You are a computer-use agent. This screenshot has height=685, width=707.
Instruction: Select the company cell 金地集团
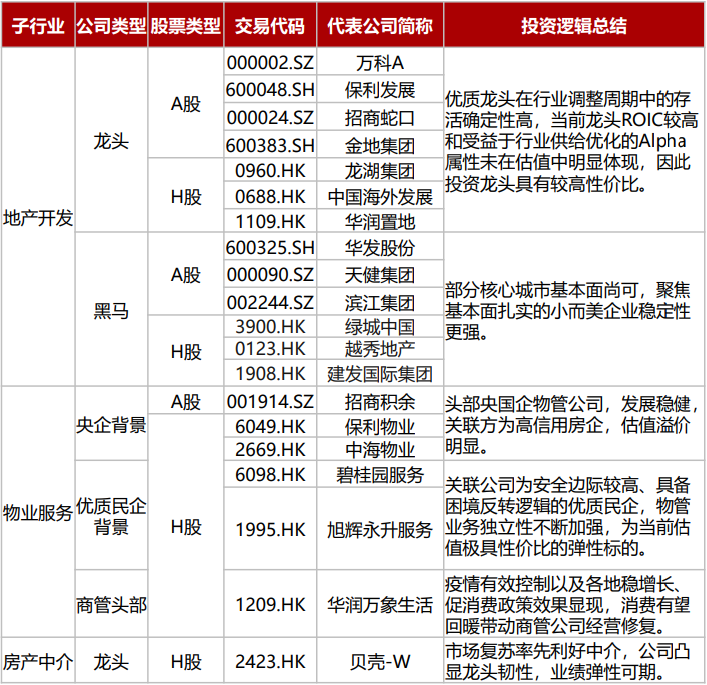click(x=380, y=145)
